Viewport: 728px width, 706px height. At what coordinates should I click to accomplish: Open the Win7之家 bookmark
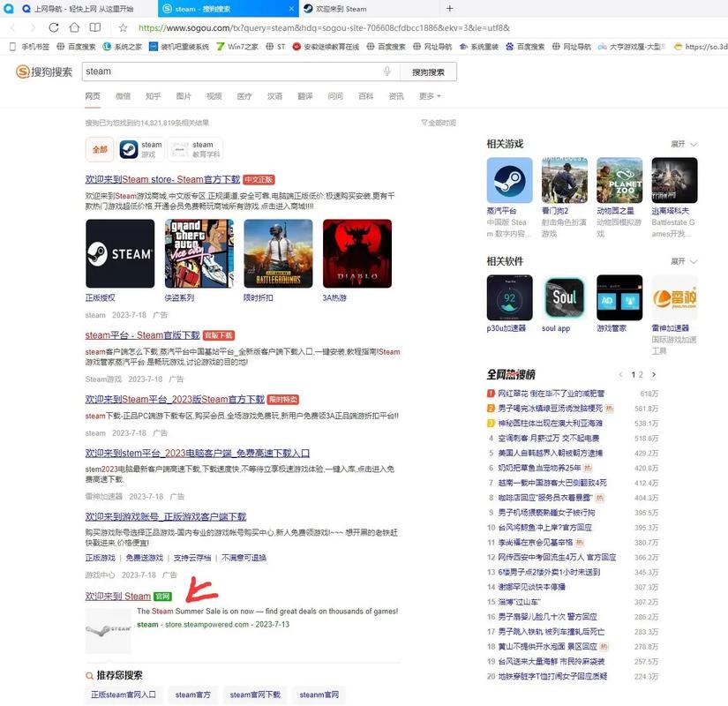coord(237,47)
